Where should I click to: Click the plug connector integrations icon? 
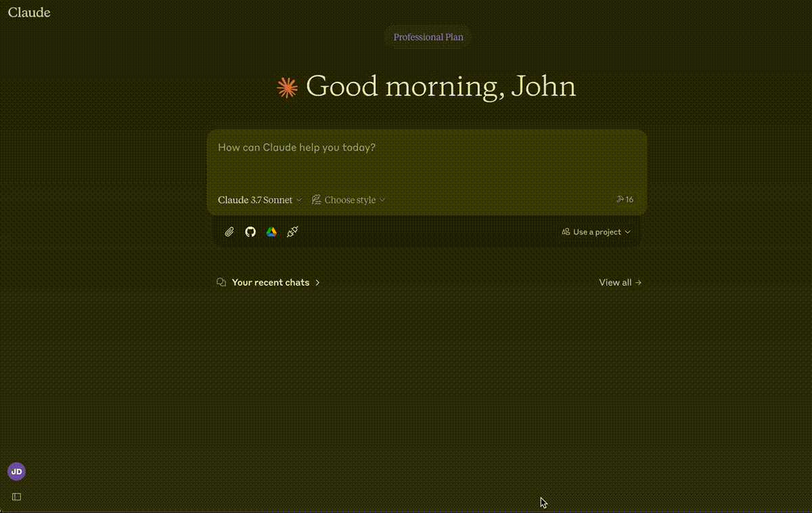coord(292,232)
